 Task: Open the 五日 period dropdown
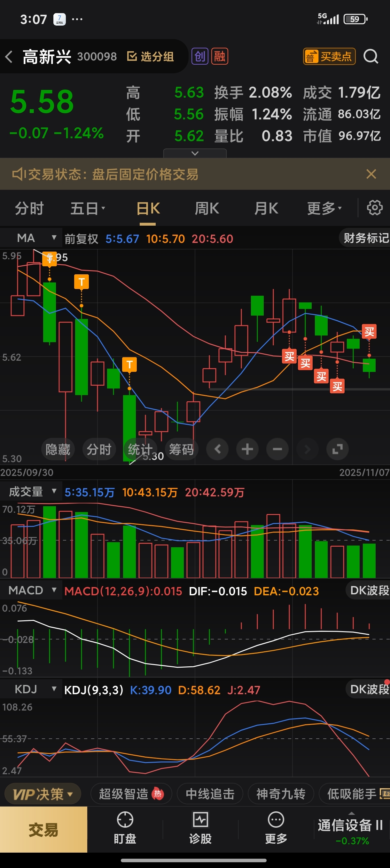(x=88, y=208)
